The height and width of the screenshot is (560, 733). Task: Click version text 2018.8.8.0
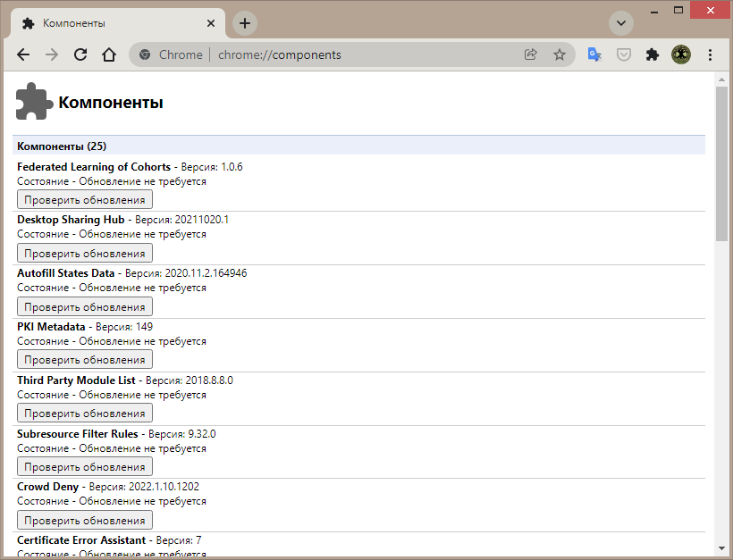(209, 380)
